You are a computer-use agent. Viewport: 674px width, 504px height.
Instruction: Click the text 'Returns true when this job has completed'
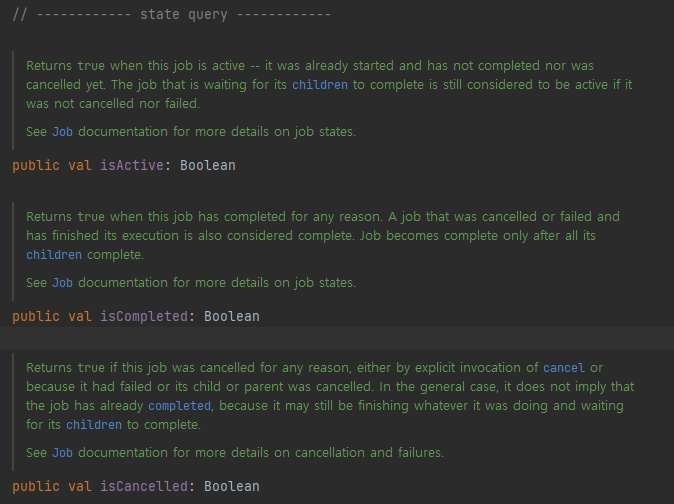click(x=156, y=217)
